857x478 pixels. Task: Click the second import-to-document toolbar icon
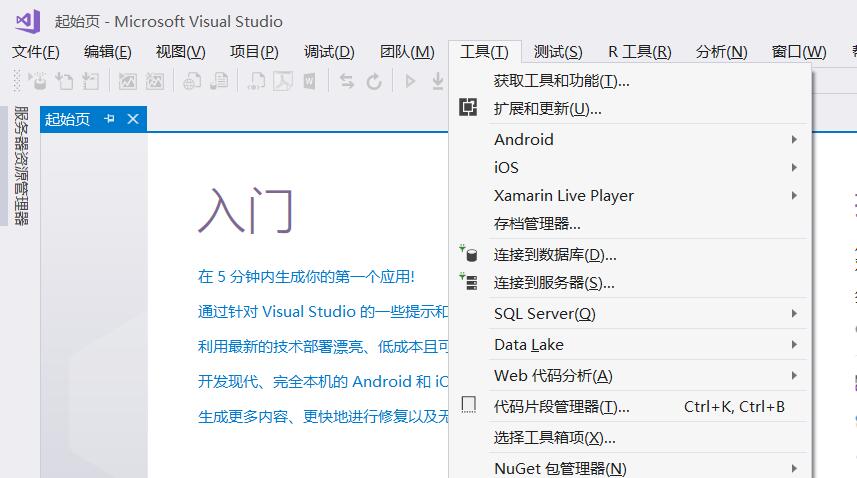coord(64,81)
